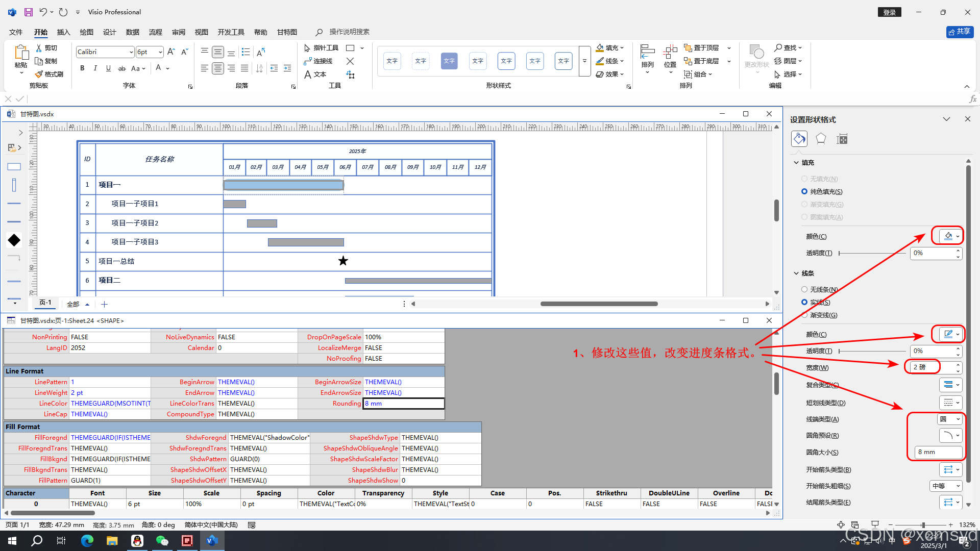Open the font size 6pt dropdown
The image size is (980, 551).
(160, 52)
